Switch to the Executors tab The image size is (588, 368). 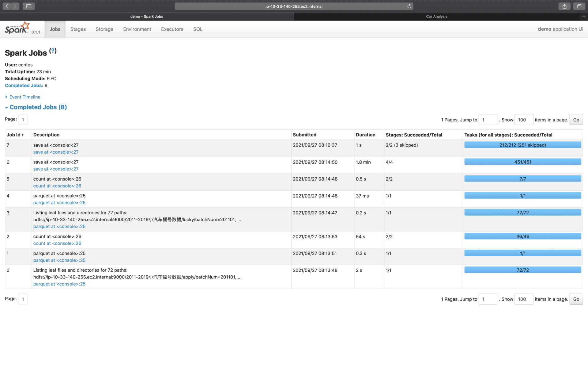point(172,29)
